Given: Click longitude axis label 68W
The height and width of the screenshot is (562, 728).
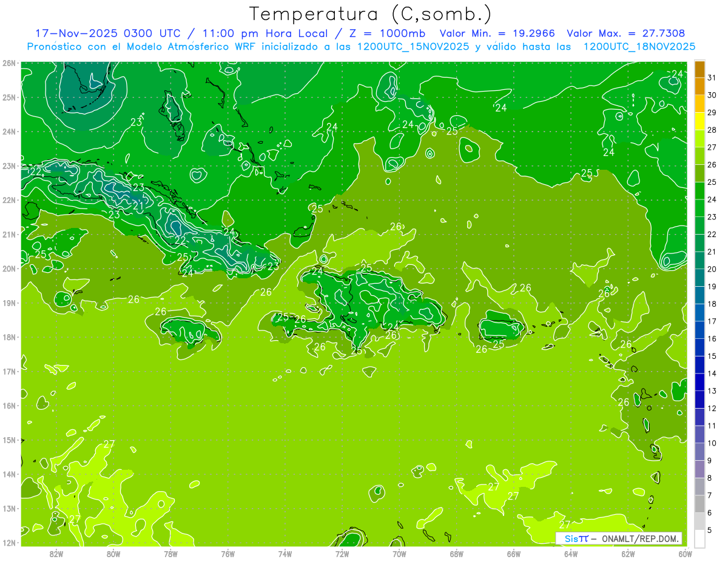Looking at the screenshot, I should (457, 554).
